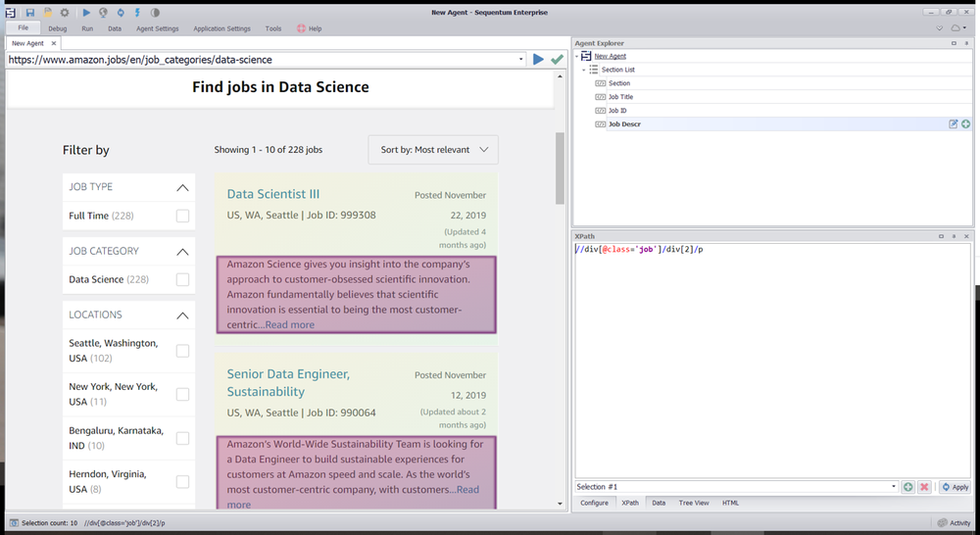Check the Full Time job type checkbox
The image size is (980, 535).
[x=182, y=216]
